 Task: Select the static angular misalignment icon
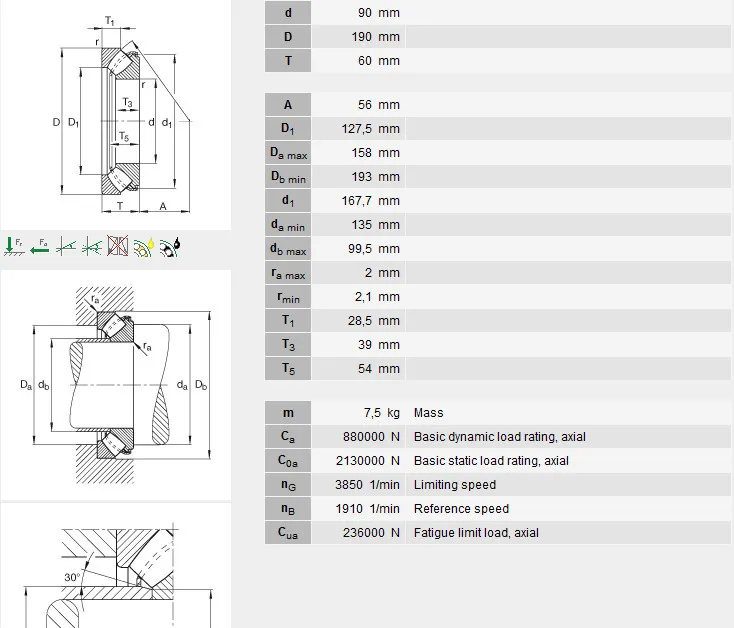pyautogui.click(x=67, y=244)
